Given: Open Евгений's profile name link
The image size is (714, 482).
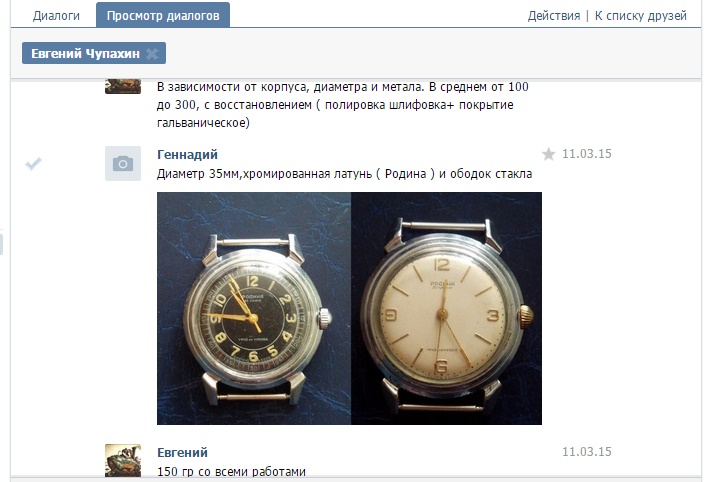Looking at the screenshot, I should (x=182, y=452).
